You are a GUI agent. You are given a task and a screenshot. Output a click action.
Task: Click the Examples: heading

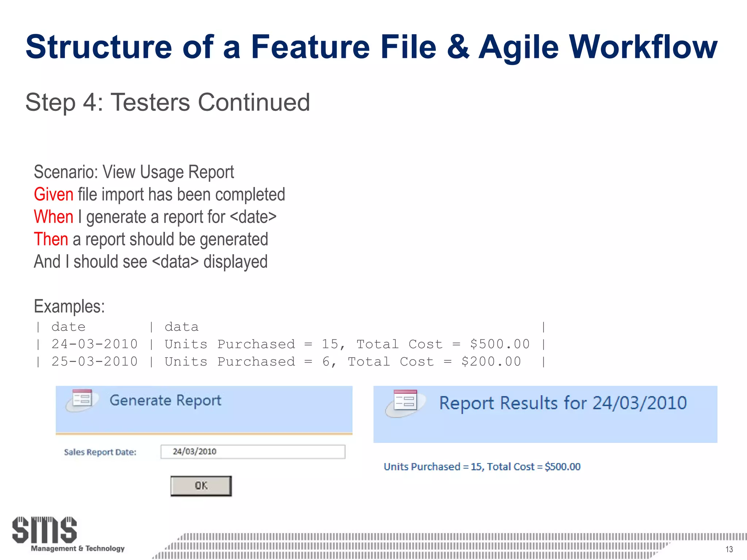(x=69, y=306)
